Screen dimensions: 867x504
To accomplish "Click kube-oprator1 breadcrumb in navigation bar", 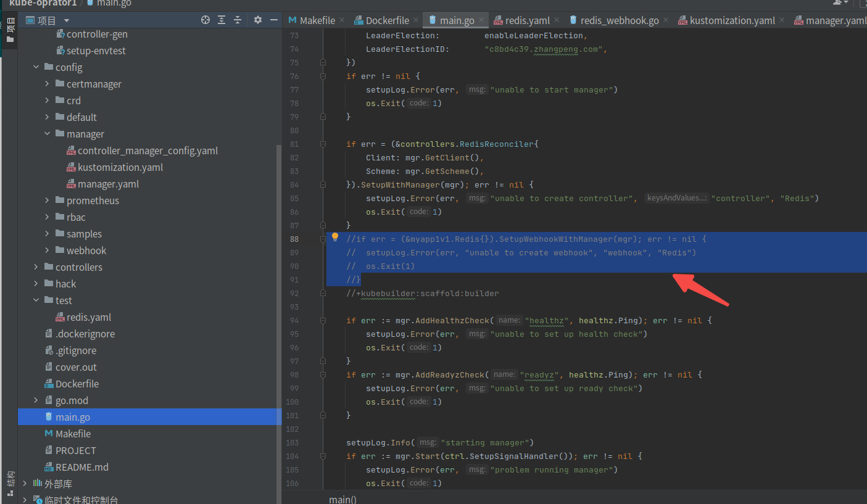I will pos(43,3).
